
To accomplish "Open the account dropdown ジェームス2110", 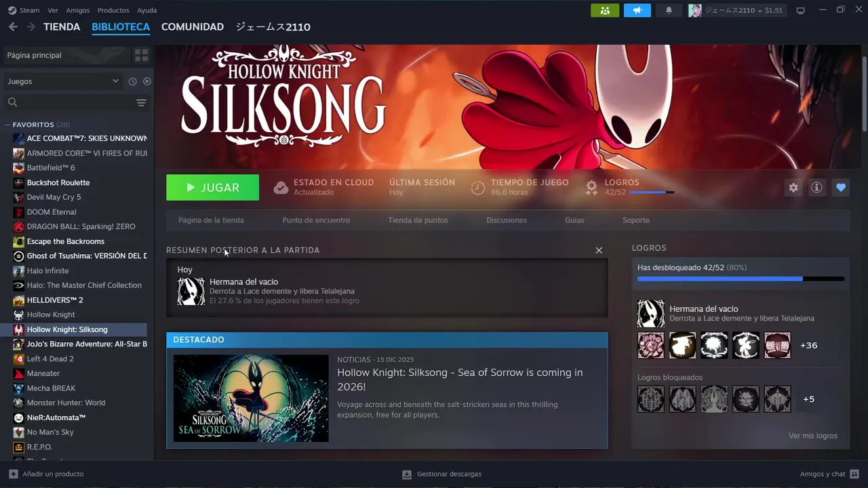I will pyautogui.click(x=736, y=10).
